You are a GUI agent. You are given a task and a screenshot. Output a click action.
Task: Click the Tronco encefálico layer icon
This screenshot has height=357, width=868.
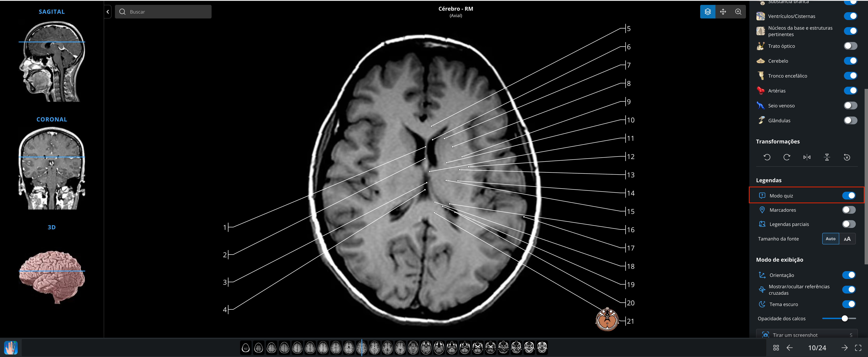[761, 76]
